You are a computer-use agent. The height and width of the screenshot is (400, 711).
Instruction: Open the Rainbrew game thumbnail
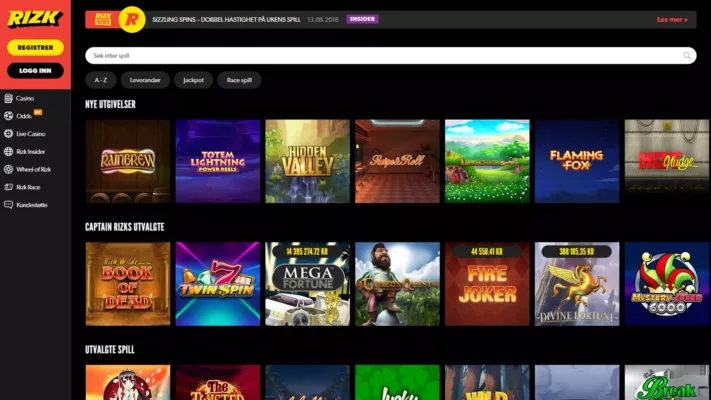click(128, 161)
